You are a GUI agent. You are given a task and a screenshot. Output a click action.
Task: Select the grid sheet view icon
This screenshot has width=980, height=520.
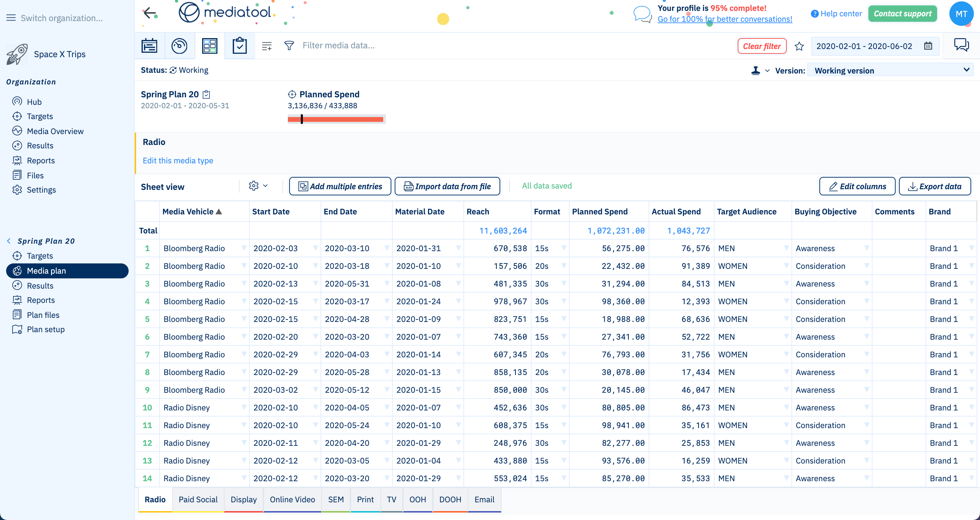pyautogui.click(x=210, y=46)
